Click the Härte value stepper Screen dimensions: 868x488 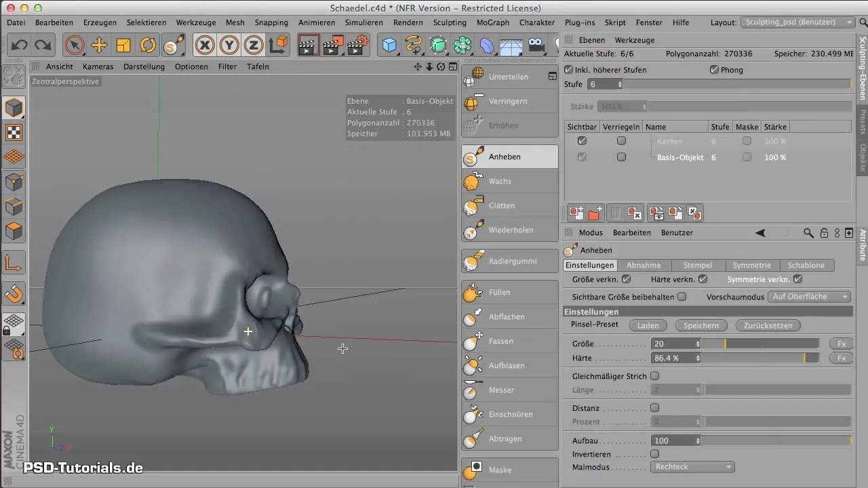point(698,358)
